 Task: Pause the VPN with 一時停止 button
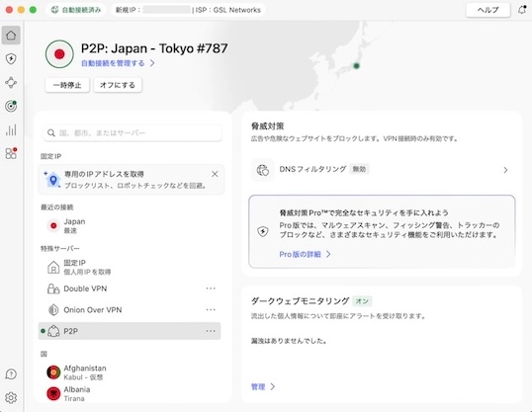(67, 85)
